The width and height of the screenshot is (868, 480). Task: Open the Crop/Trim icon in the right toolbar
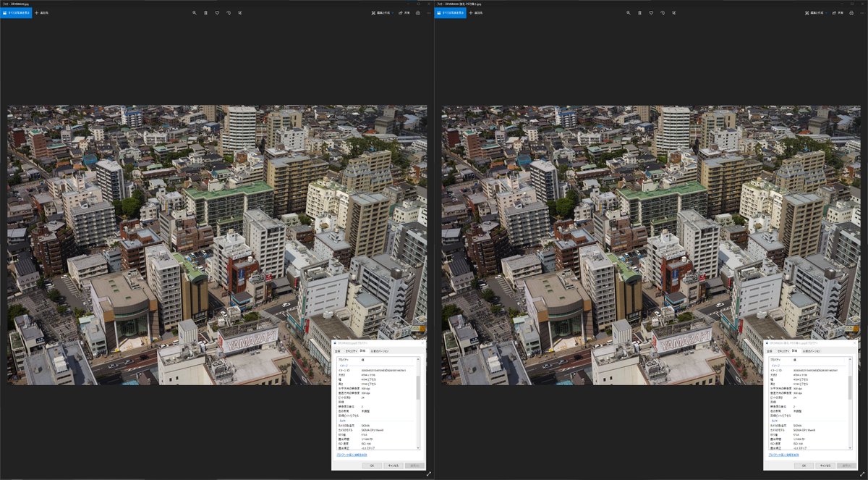[x=674, y=12]
